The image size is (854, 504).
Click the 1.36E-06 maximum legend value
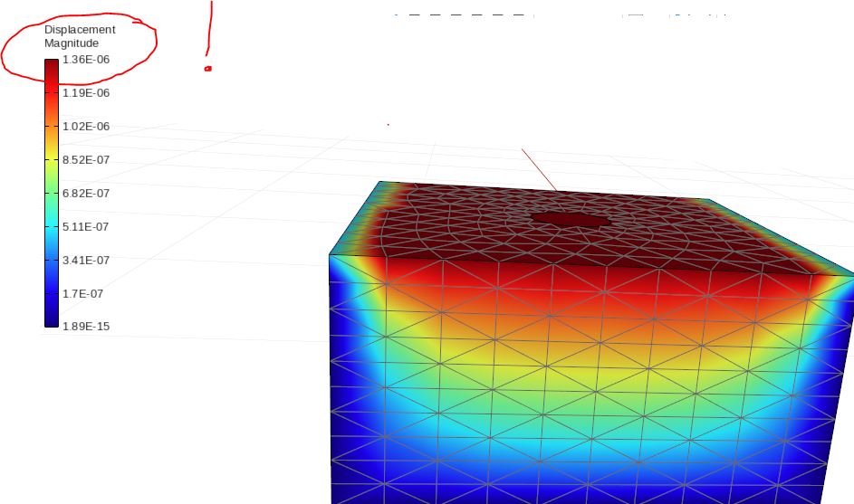click(86, 60)
